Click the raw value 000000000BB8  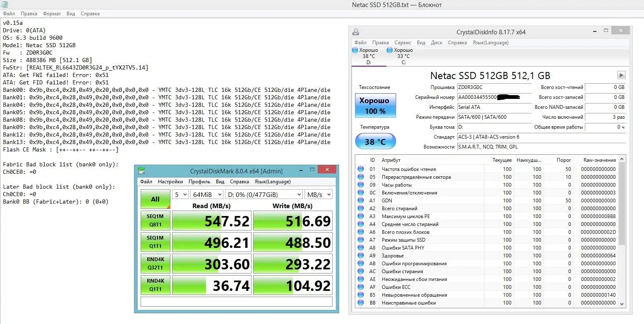click(598, 216)
